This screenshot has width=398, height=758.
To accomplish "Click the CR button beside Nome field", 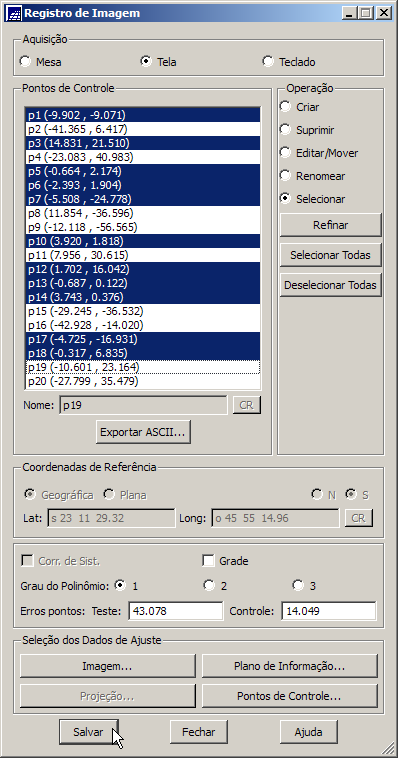I will 247,405.
